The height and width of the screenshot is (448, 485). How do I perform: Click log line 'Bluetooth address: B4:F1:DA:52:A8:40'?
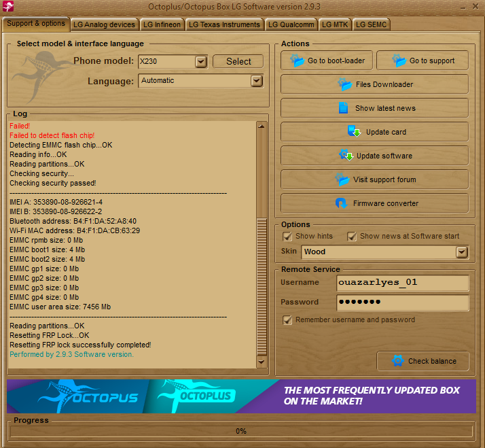73,221
